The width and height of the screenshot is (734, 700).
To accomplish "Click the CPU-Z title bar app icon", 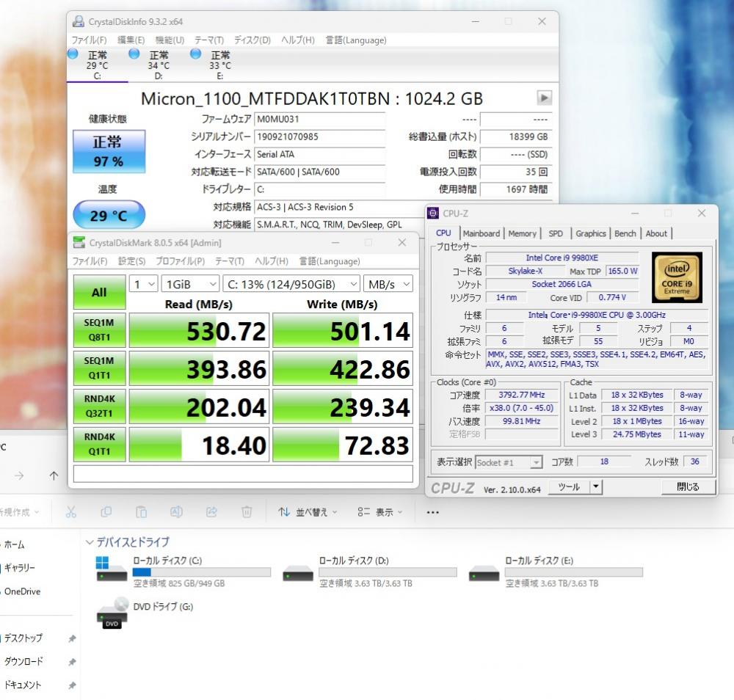I will coord(433,214).
